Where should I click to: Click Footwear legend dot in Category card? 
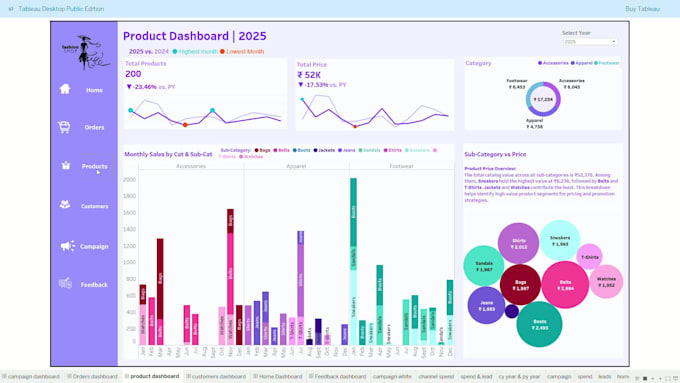point(596,63)
